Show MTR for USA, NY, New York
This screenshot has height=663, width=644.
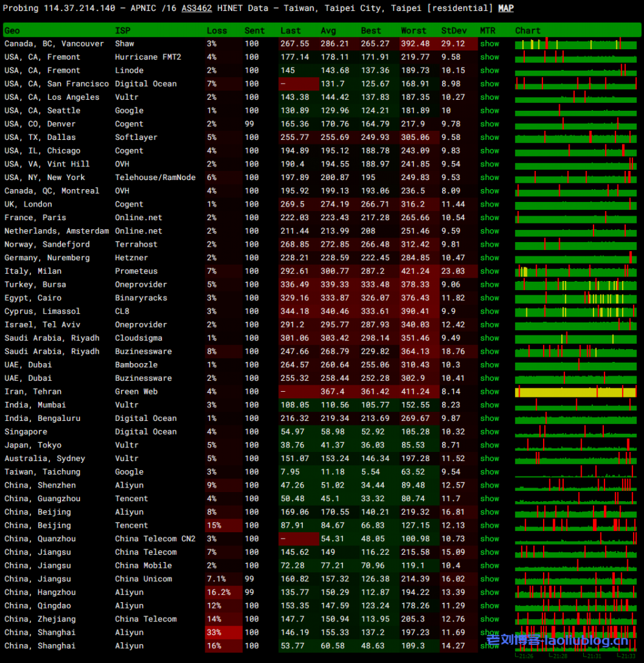point(489,177)
